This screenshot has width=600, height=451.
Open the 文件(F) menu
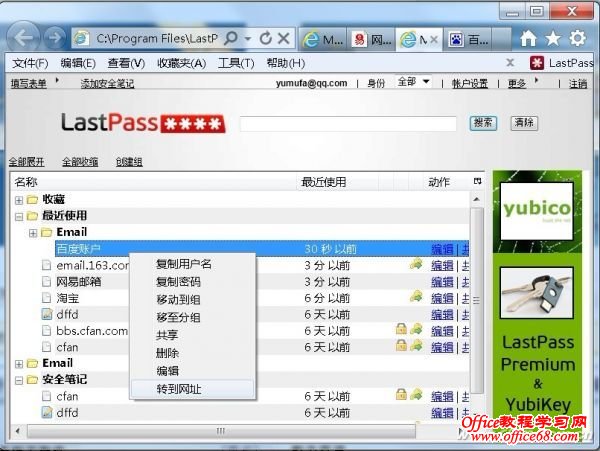(x=30, y=63)
